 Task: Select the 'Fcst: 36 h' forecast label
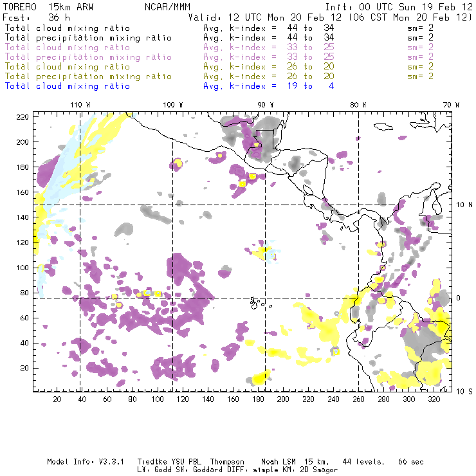(36, 17)
